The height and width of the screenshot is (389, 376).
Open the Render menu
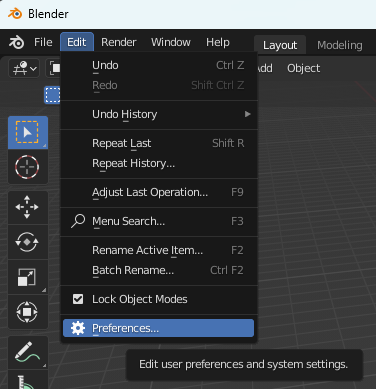pos(119,42)
